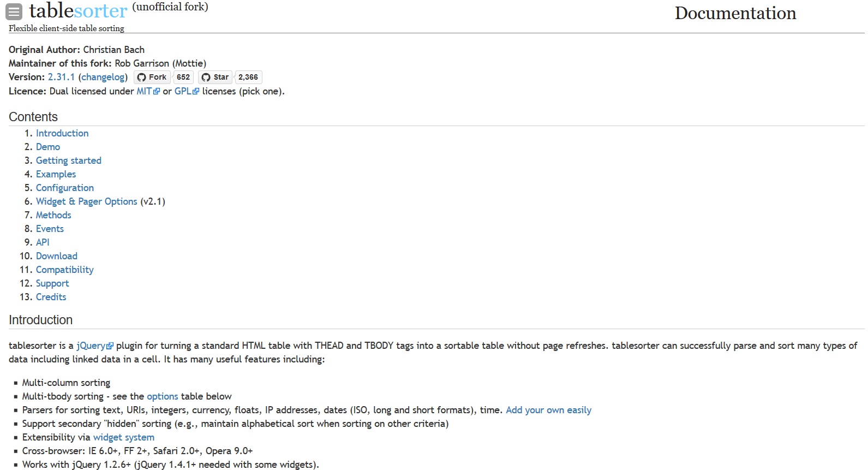Viewport: 868px width, 470px height.
Task: Open the fork count 652
Action: click(x=183, y=77)
